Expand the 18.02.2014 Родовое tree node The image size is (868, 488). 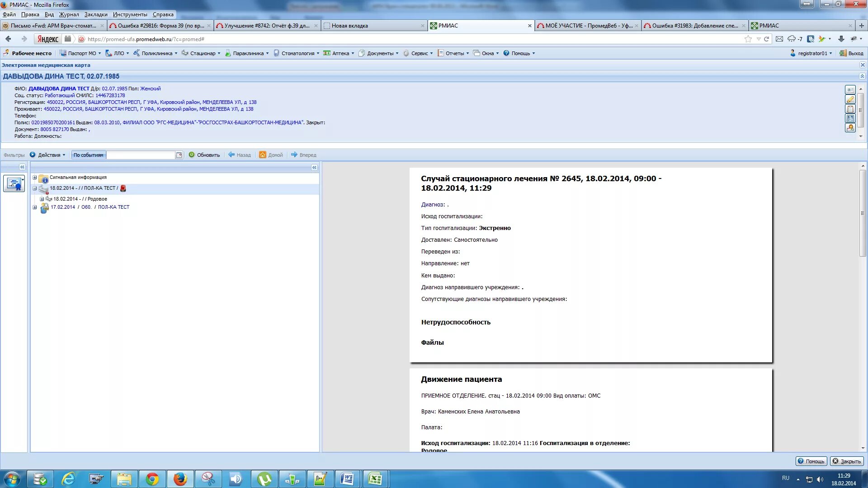pos(42,199)
